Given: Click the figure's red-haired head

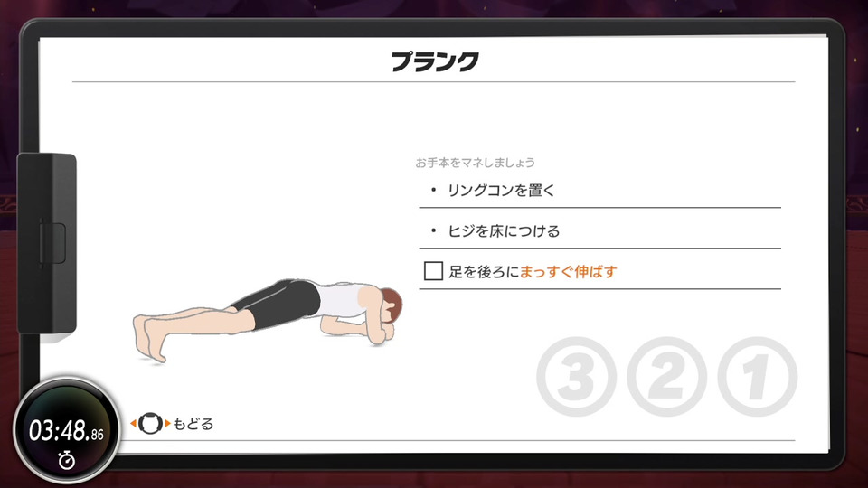Looking at the screenshot, I should [389, 307].
